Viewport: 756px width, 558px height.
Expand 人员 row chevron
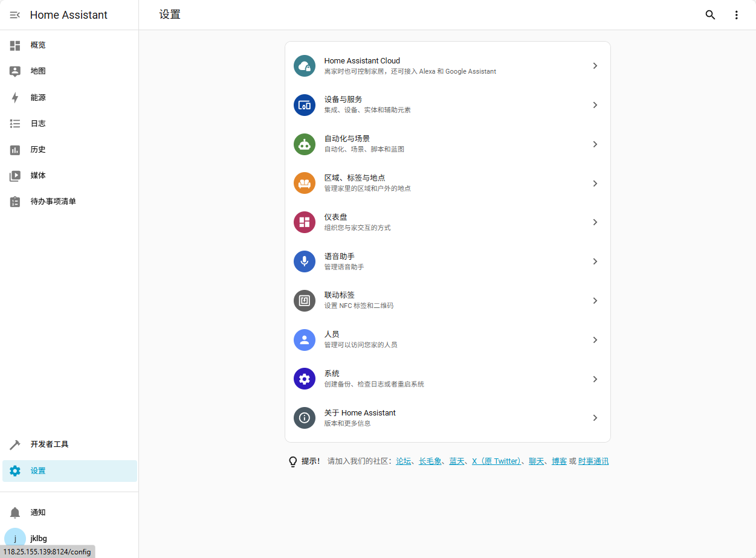coord(595,340)
